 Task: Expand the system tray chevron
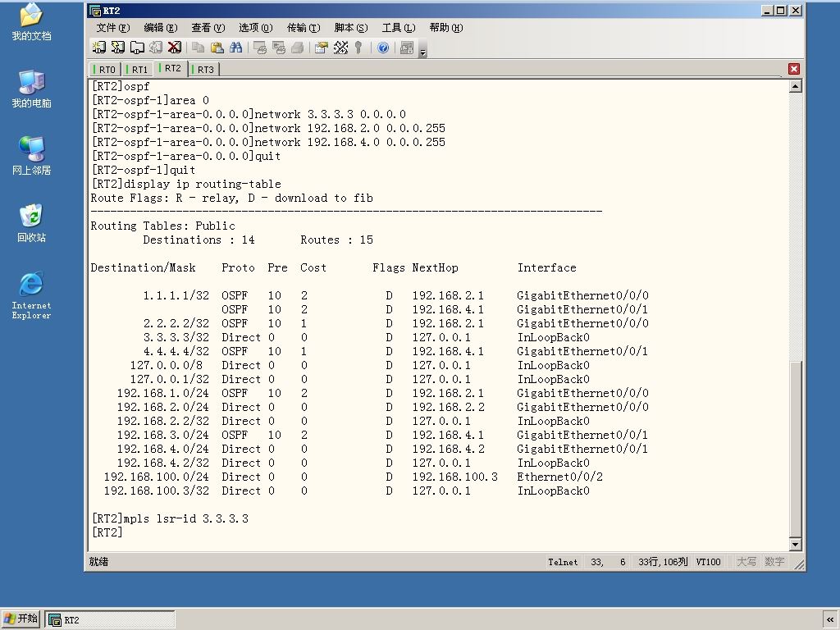pos(830,619)
